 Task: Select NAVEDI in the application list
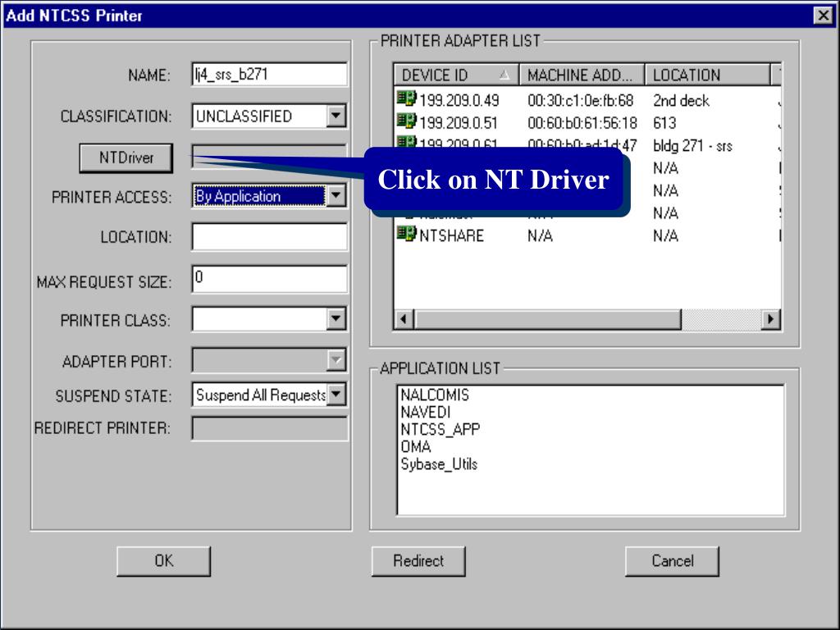426,412
